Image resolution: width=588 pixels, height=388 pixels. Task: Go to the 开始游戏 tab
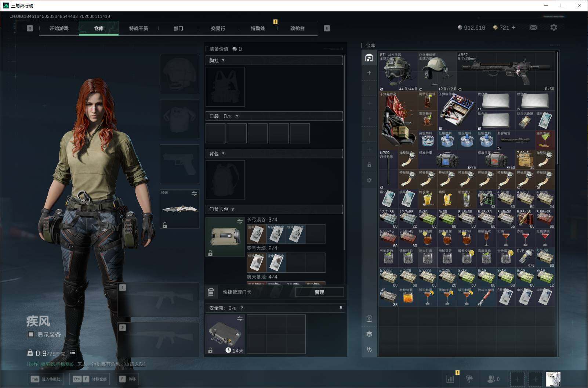point(59,28)
